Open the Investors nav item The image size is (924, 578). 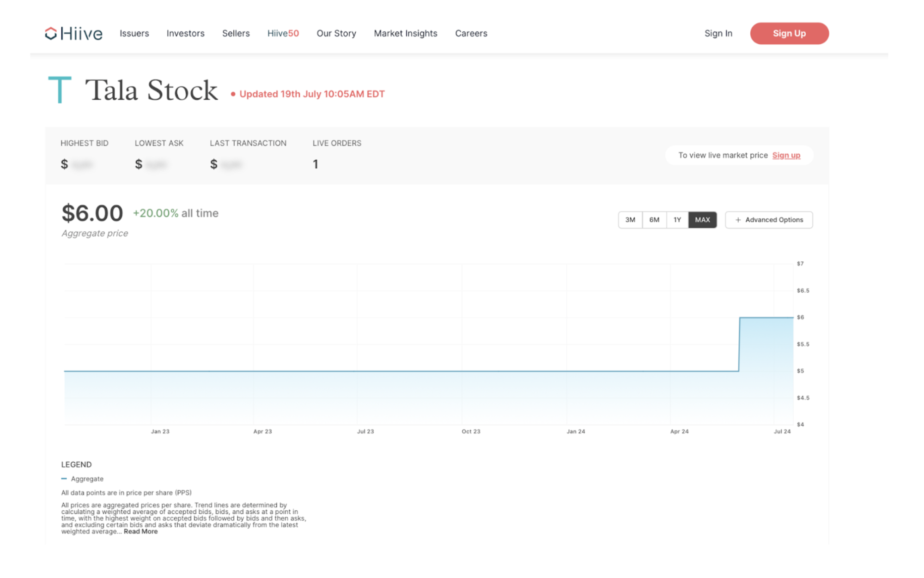coord(185,33)
